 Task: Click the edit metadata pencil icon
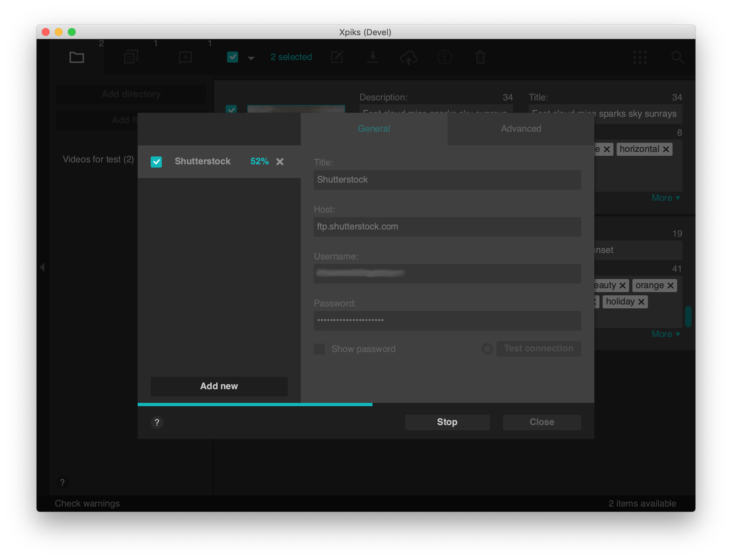(x=338, y=57)
